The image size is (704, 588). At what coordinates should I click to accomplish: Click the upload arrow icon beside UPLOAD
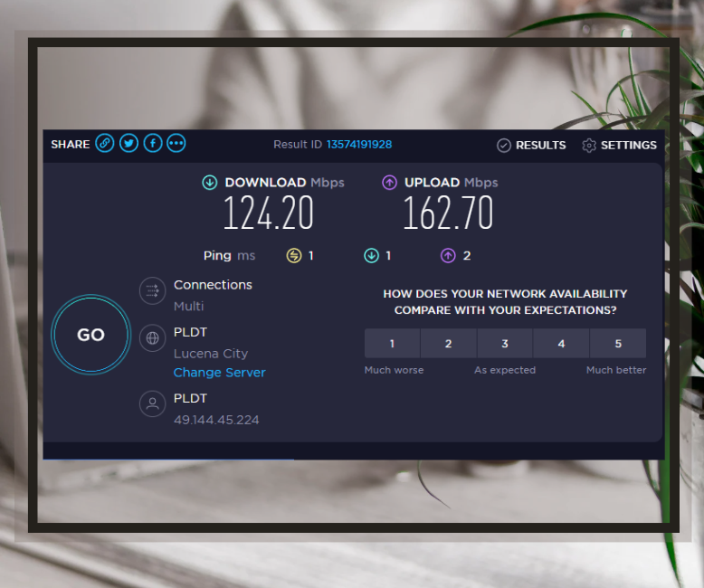click(x=389, y=182)
